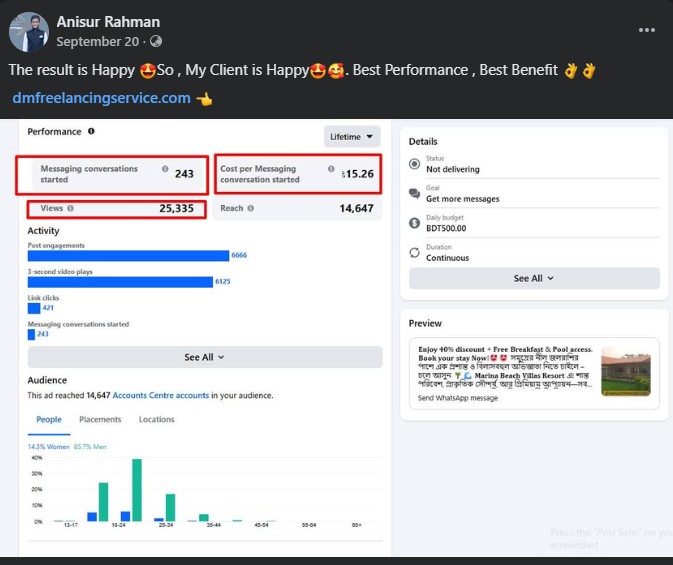Open the Accounts Centre accounts link
This screenshot has width=673, height=565.
coord(161,395)
